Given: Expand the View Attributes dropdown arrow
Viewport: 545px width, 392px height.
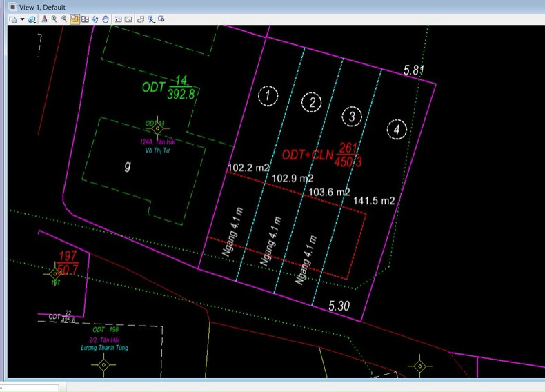Looking at the screenshot, I should [22, 19].
